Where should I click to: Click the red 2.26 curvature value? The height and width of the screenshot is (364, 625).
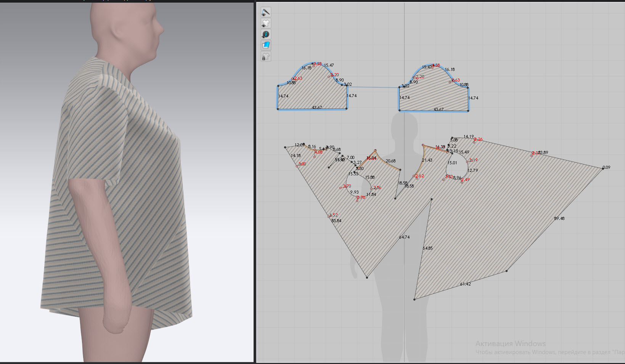(478, 140)
